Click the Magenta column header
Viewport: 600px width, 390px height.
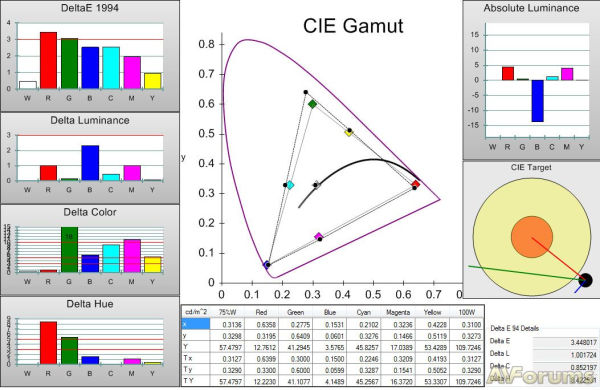click(x=398, y=312)
